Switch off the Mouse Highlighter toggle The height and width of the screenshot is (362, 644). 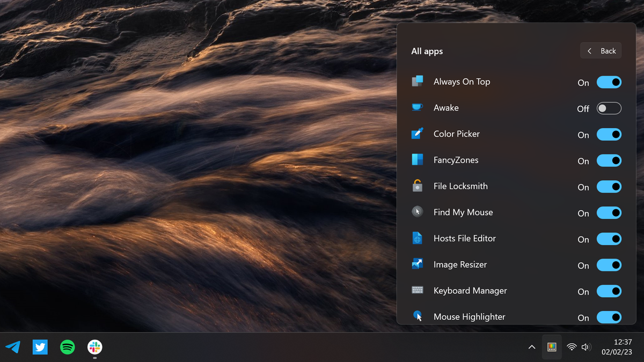609,317
